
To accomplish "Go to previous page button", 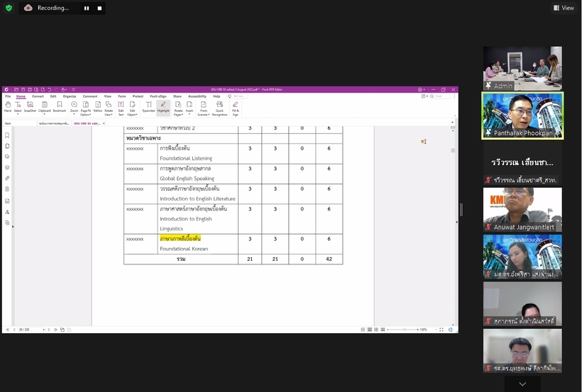I will click(x=14, y=330).
